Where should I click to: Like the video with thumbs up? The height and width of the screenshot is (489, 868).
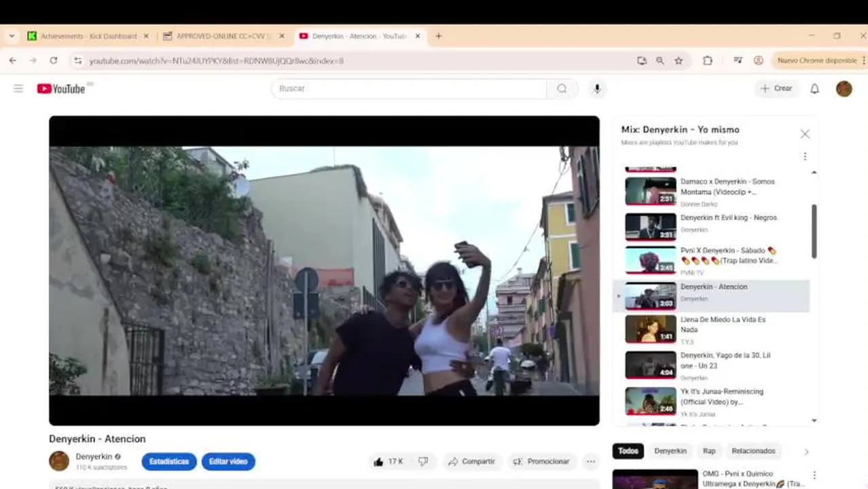click(x=388, y=462)
